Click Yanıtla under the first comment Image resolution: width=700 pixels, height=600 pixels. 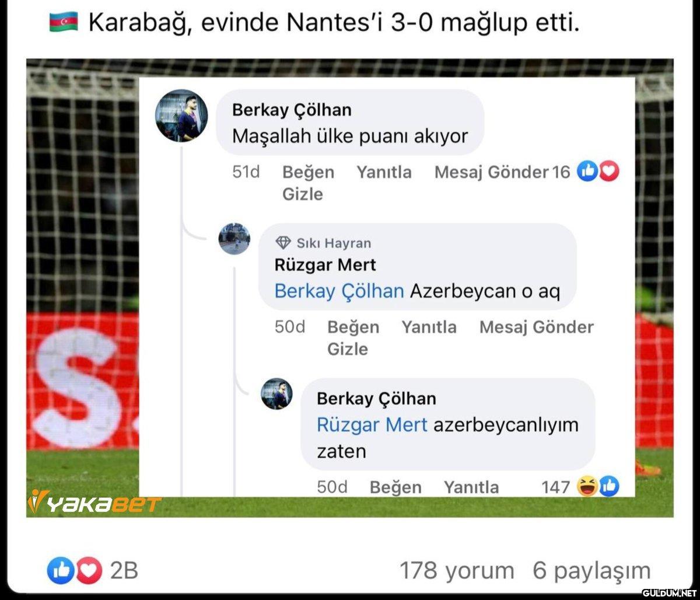(x=384, y=172)
